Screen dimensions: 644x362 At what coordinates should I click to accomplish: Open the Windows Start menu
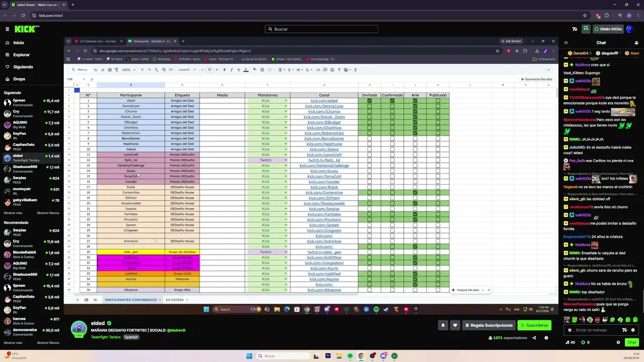pyautogui.click(x=249, y=356)
